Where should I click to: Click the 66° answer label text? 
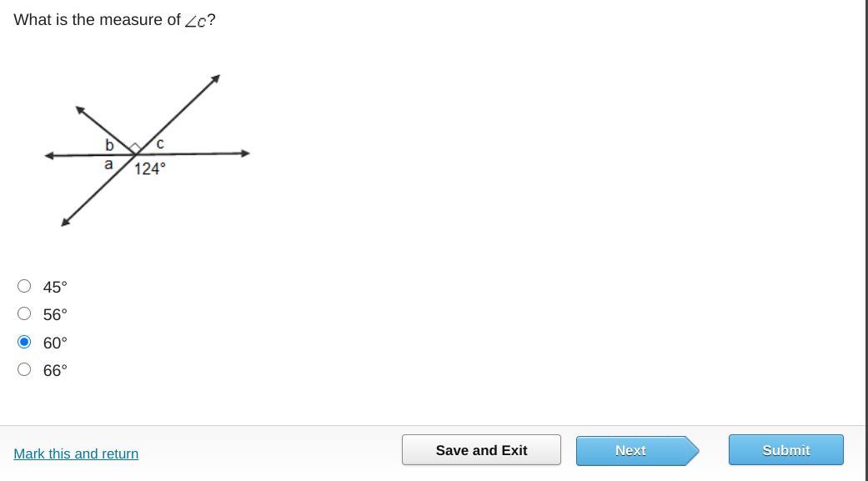coord(55,370)
